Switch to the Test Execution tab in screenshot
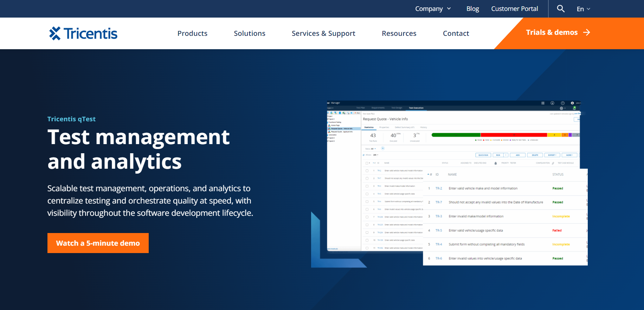Viewport: 644px width, 310px height. 416,108
